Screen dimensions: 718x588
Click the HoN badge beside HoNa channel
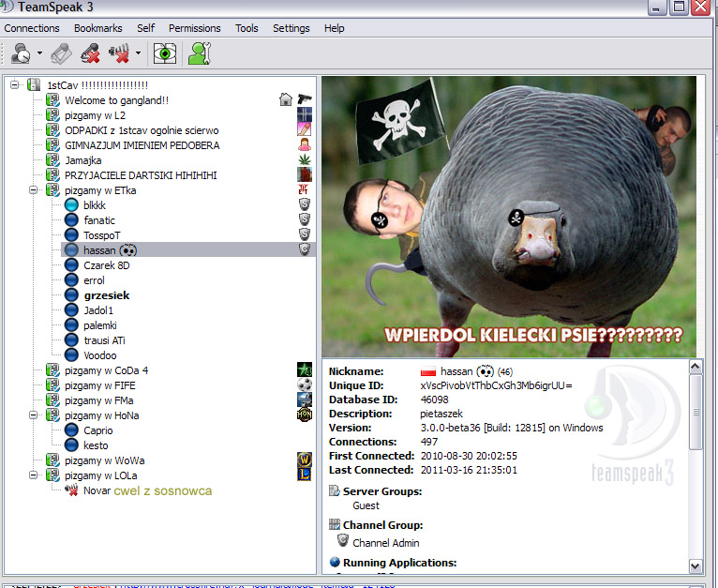point(305,415)
